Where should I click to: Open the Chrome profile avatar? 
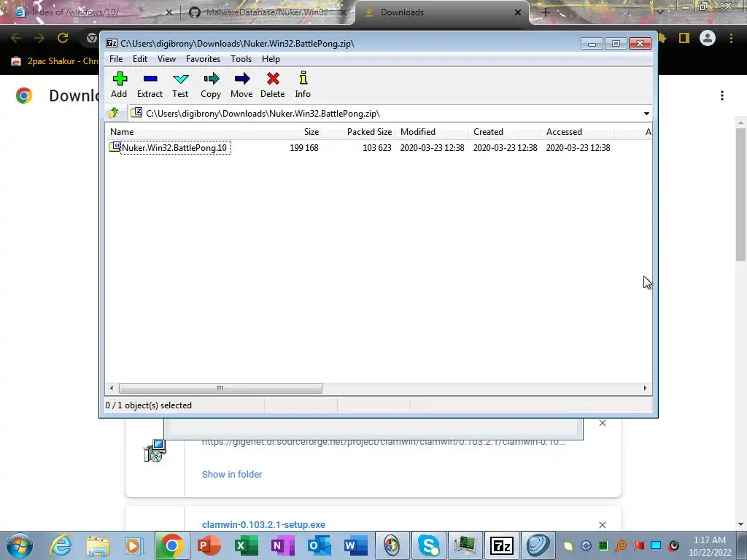click(x=708, y=38)
